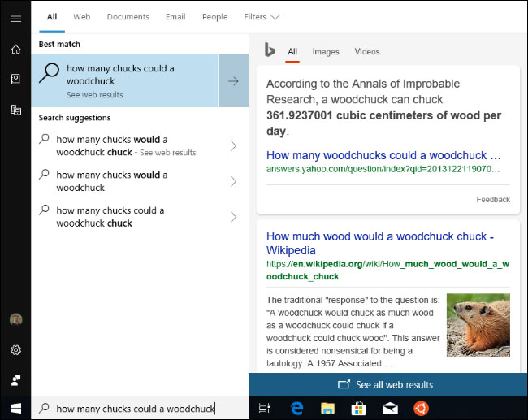Click the Feedback person icon in the sidebar
Image resolution: width=528 pixels, height=420 pixels.
pyautogui.click(x=15, y=380)
